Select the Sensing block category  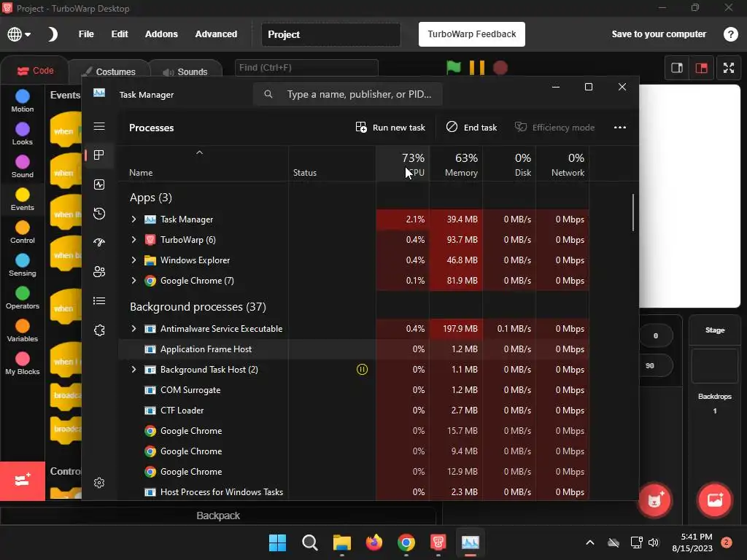tap(23, 265)
